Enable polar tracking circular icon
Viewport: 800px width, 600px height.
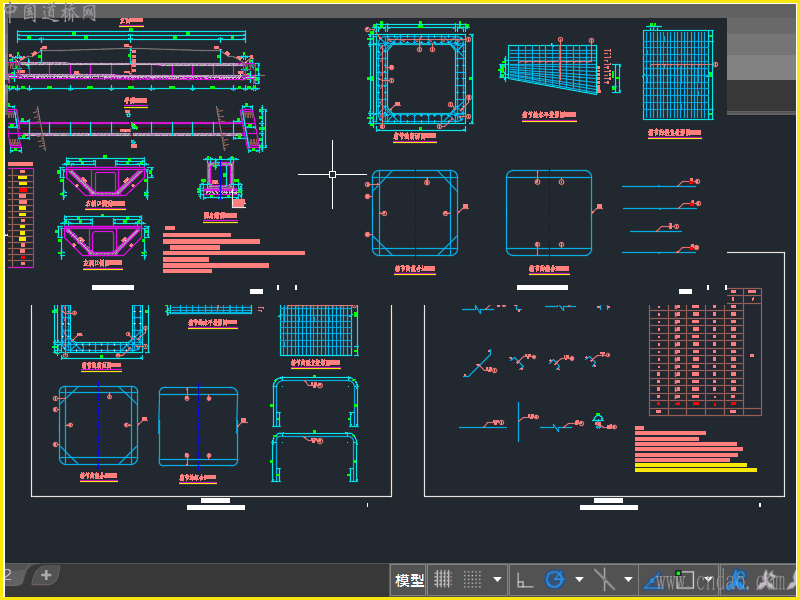click(x=555, y=580)
